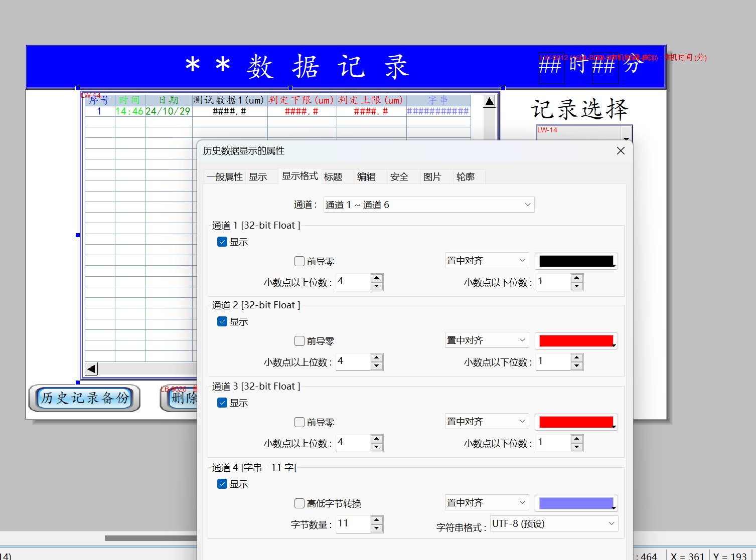Close the 历史数据显示的属性 dialog
This screenshot has width=756, height=560.
click(x=621, y=151)
